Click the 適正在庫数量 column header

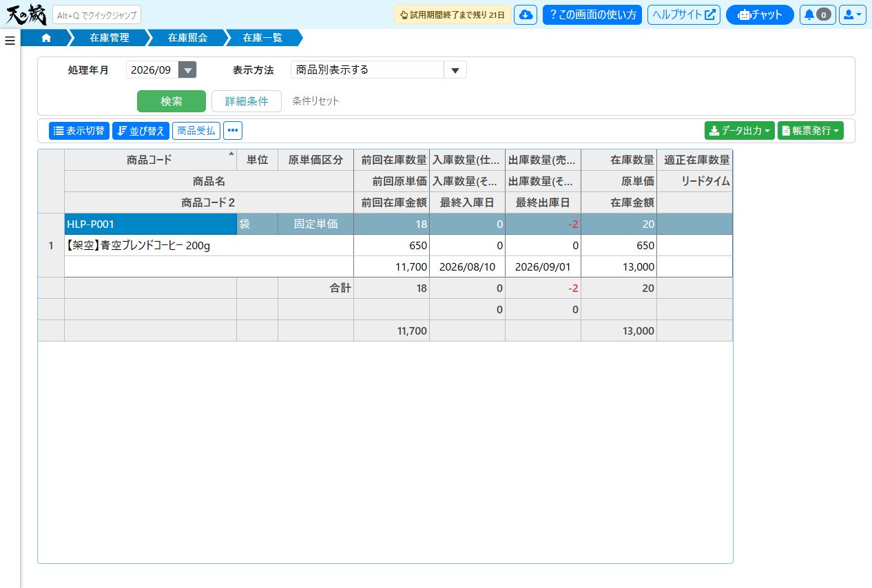694,160
